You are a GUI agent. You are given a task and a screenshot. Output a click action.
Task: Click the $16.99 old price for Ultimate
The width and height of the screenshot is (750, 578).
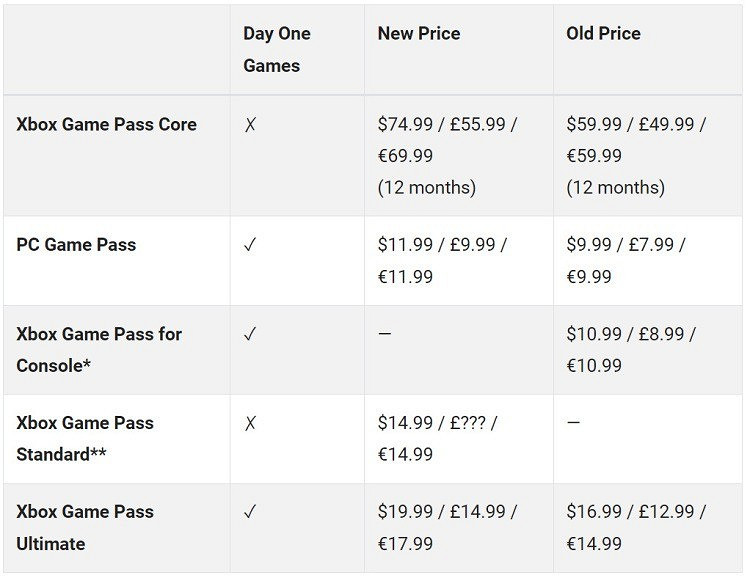(594, 512)
